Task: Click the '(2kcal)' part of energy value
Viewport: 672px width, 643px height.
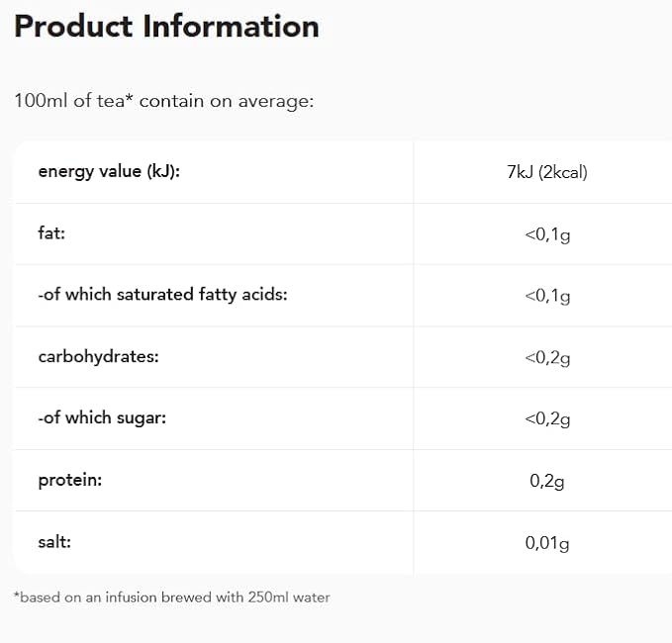Action: pyautogui.click(x=563, y=172)
